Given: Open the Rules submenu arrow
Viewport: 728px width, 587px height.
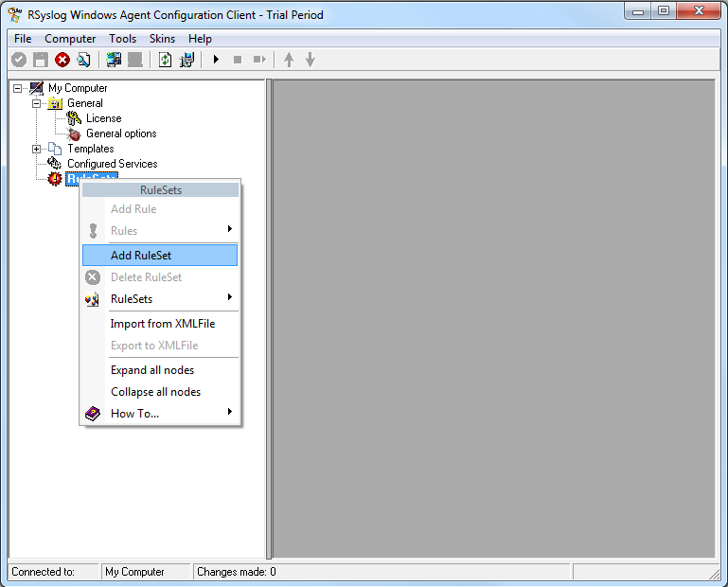Looking at the screenshot, I should (230, 228).
